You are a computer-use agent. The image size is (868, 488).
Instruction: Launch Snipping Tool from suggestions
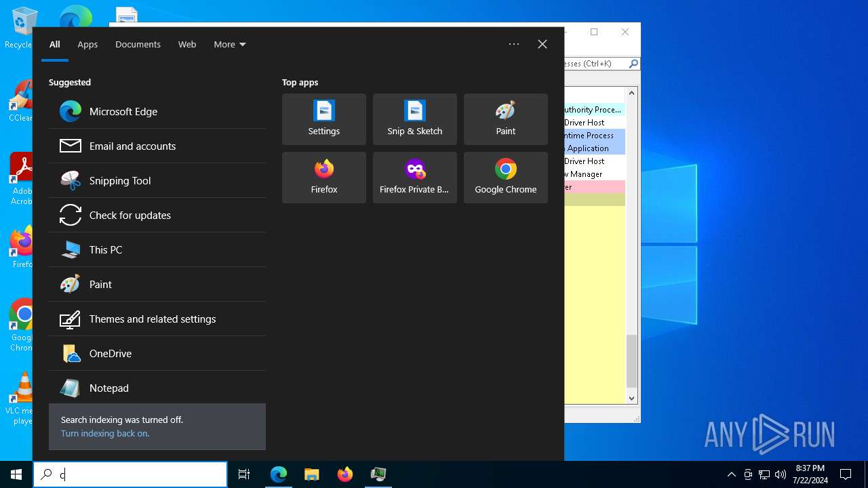tap(157, 181)
